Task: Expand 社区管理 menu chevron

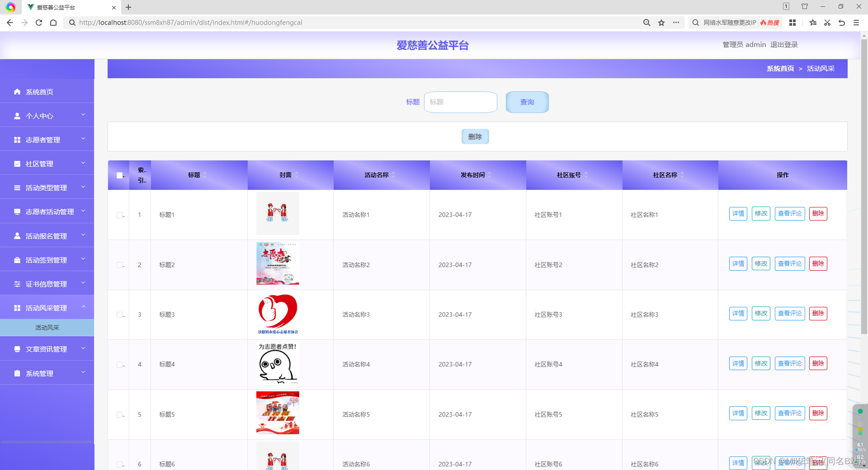Action: coord(83,163)
